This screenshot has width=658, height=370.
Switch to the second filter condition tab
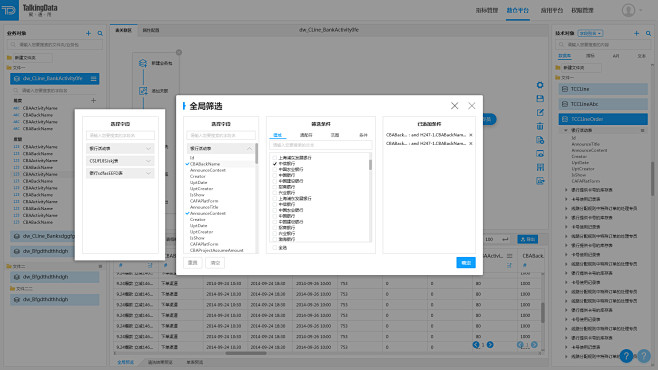[x=306, y=135]
